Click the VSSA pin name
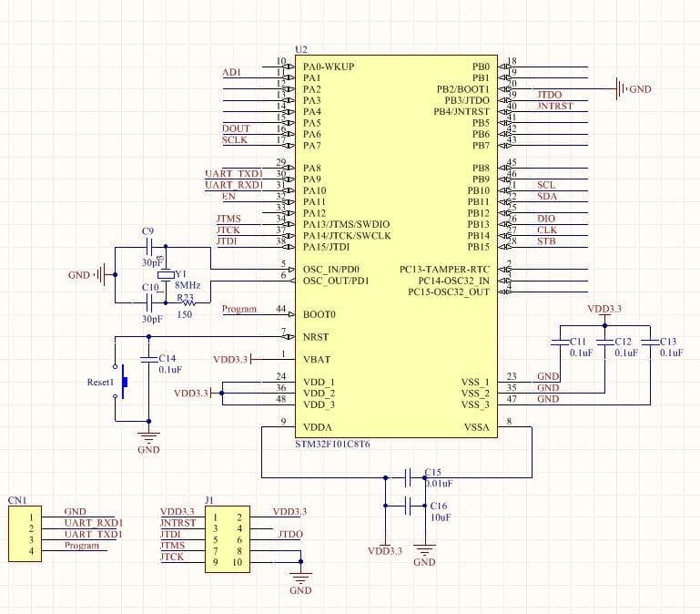This screenshot has width=700, height=614. click(x=477, y=427)
